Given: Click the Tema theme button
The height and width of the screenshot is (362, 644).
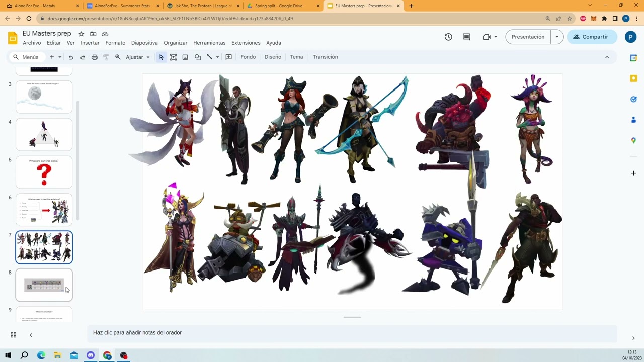Looking at the screenshot, I should click(296, 57).
